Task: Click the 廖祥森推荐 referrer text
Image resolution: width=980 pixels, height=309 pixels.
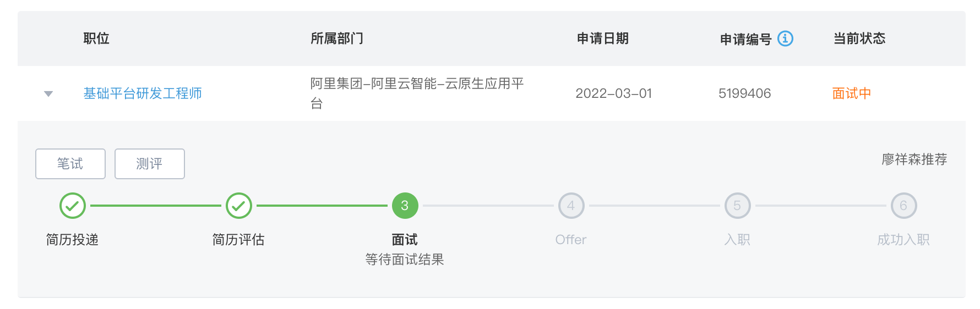Action: tap(914, 159)
